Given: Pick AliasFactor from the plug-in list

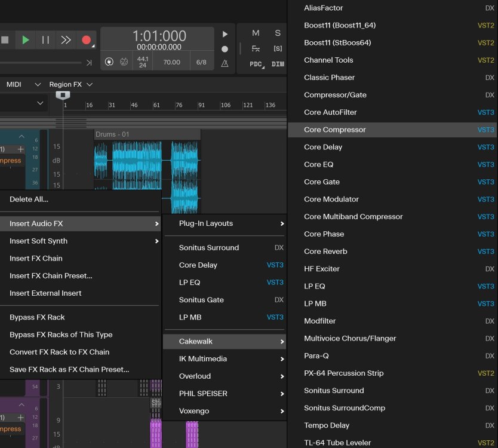Looking at the screenshot, I should click(392, 8).
